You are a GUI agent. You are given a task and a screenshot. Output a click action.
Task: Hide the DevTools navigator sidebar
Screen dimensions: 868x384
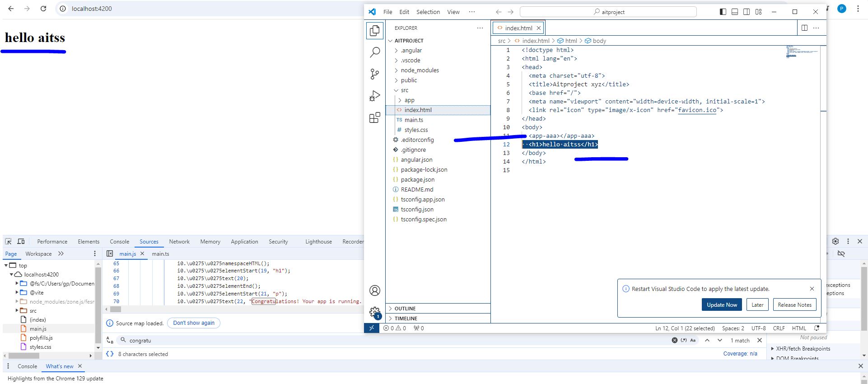pyautogui.click(x=110, y=254)
